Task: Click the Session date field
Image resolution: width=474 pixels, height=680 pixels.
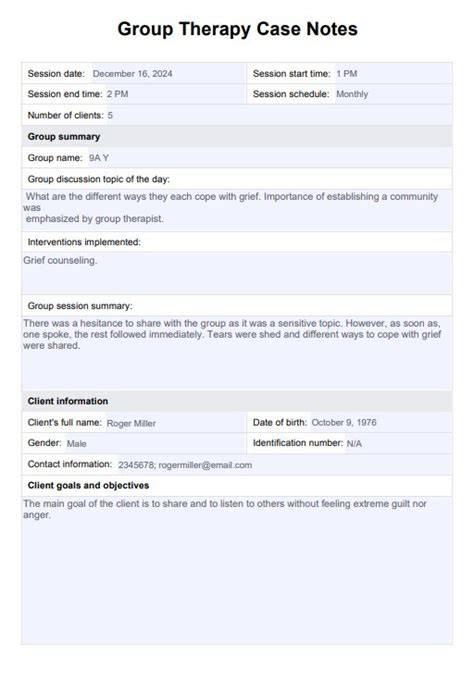Action: tap(168, 74)
